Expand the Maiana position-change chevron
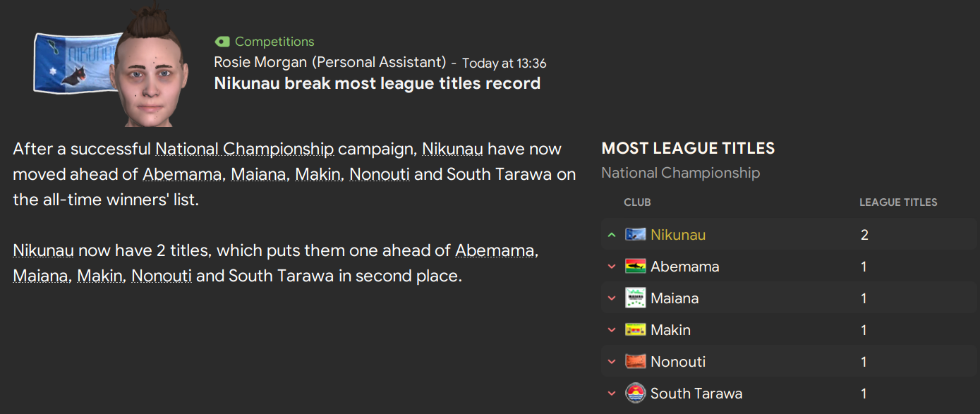 (x=611, y=298)
